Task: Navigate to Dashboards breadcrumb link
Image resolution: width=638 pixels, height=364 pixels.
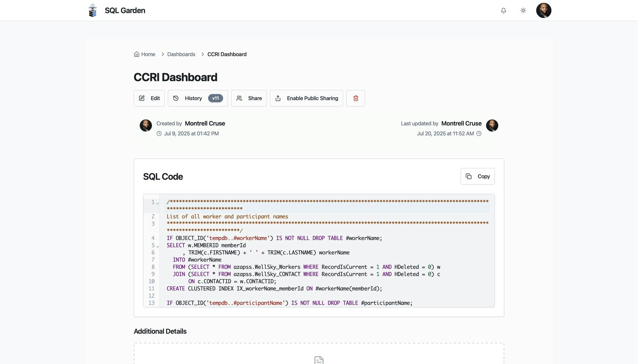Action: click(181, 54)
